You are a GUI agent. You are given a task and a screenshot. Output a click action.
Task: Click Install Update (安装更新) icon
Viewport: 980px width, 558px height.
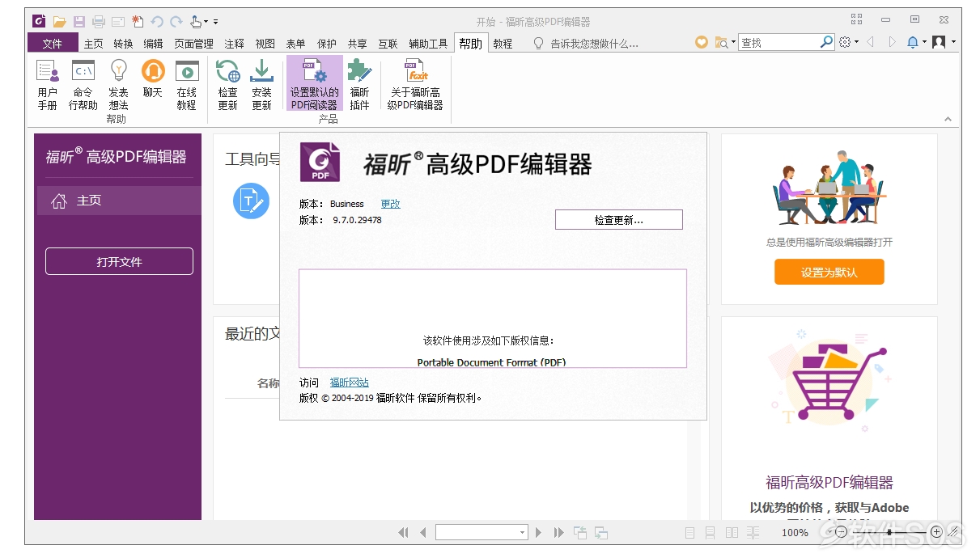[261, 85]
